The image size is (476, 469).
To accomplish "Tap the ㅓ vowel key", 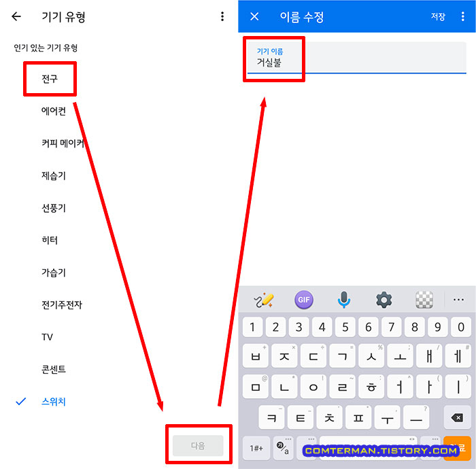I will [x=400, y=387].
